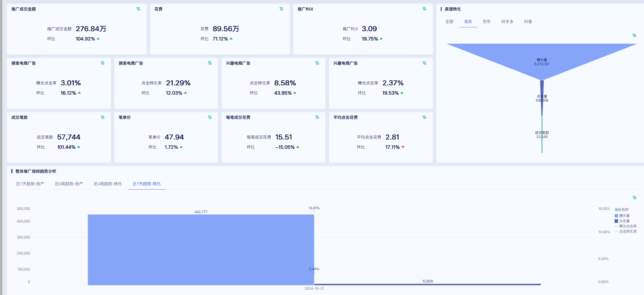Click the filter icon on the 花费 card
Screen dimensions: 644x295
coord(282,9)
